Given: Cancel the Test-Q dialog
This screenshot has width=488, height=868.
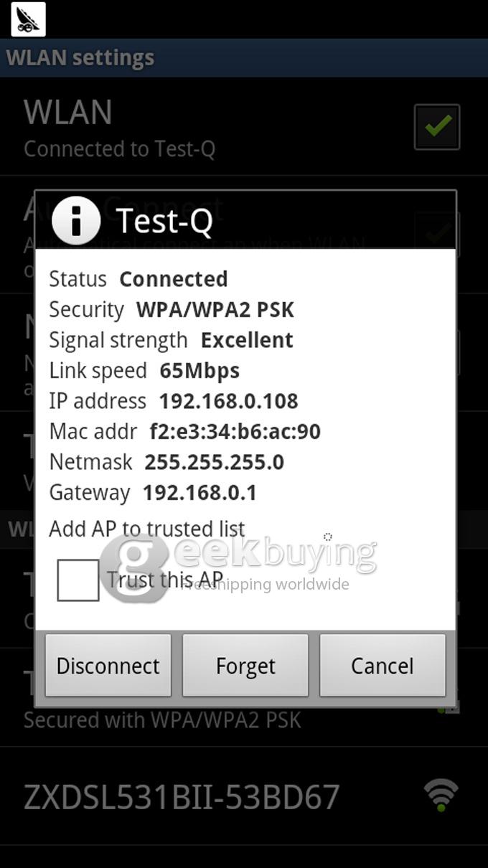Looking at the screenshot, I should [383, 666].
